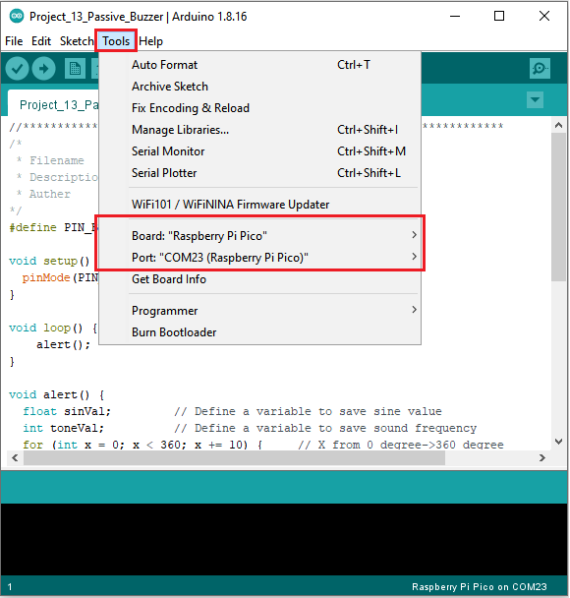Click the vertical scrollbar thumb
This screenshot has height=598, width=570.
(558, 207)
